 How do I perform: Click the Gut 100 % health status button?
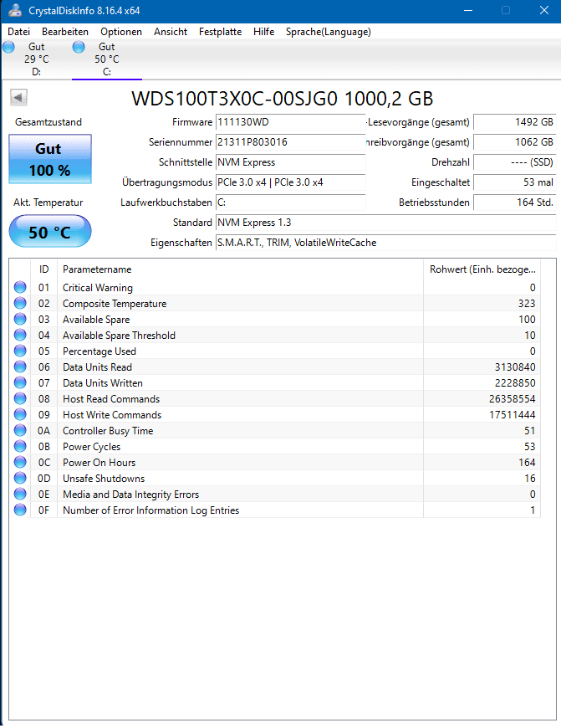[50, 159]
